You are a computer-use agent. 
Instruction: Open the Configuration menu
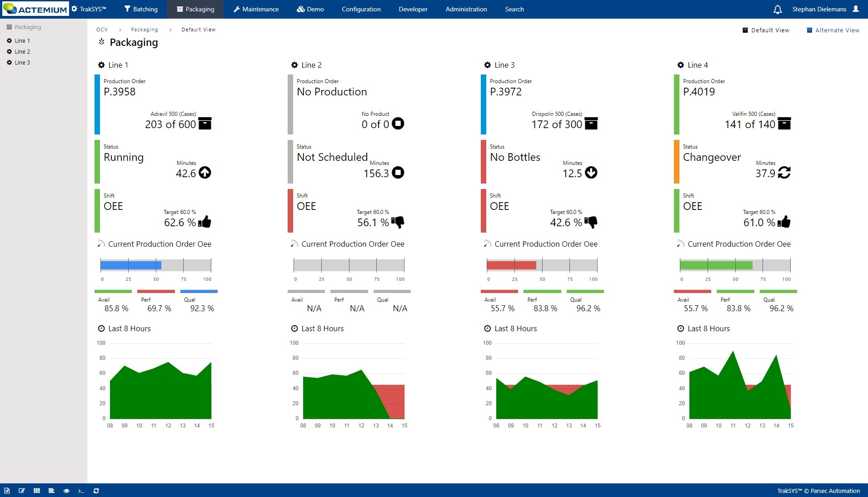(x=361, y=9)
